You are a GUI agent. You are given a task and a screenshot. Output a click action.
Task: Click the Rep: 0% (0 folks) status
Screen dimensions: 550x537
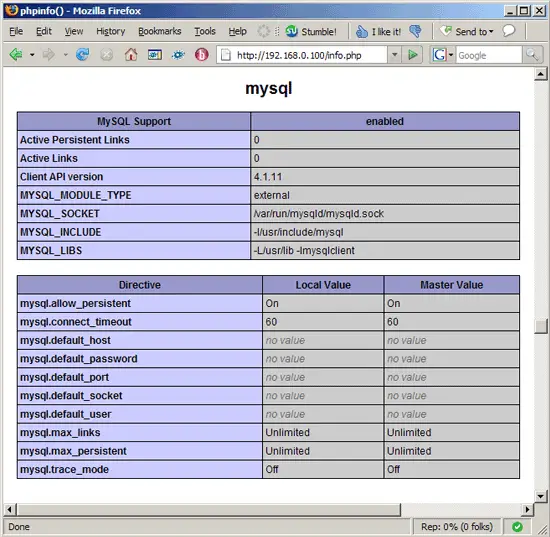[457, 526]
